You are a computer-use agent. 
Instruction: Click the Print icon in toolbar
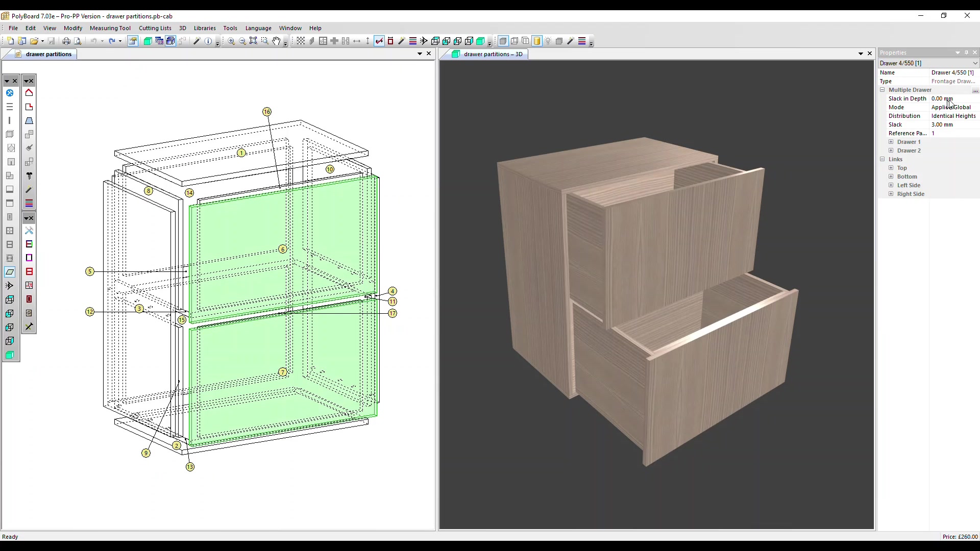click(66, 41)
